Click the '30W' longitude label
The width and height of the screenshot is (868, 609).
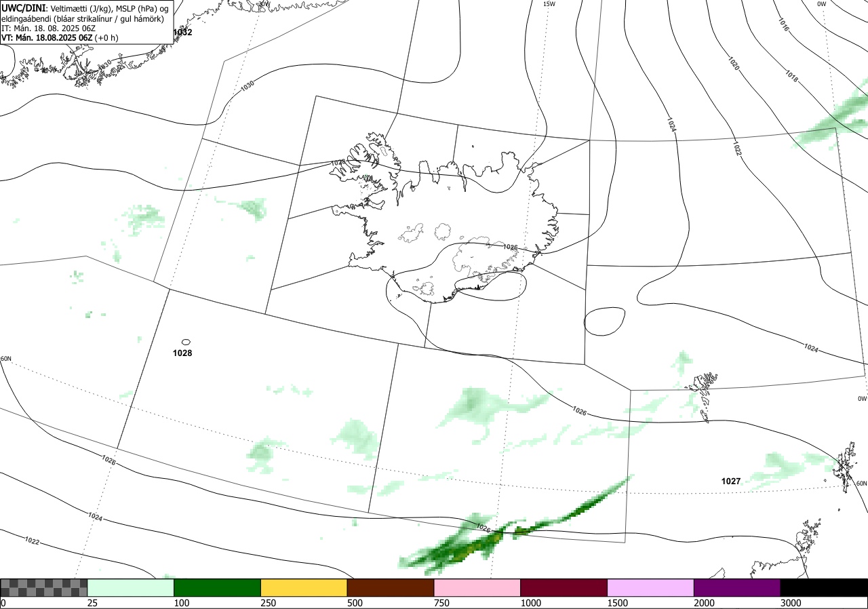pyautogui.click(x=264, y=4)
